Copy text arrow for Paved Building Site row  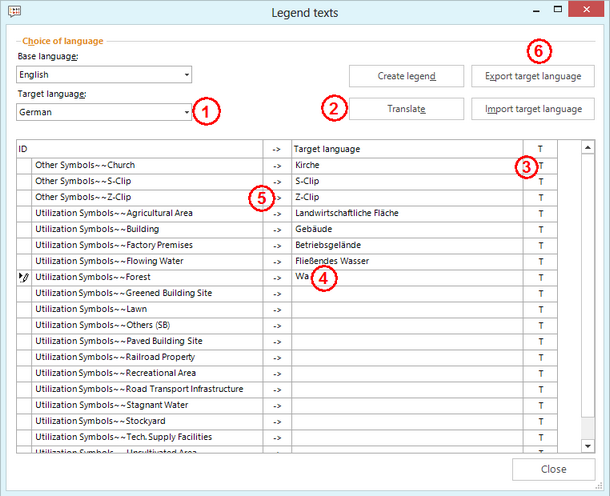(x=277, y=342)
